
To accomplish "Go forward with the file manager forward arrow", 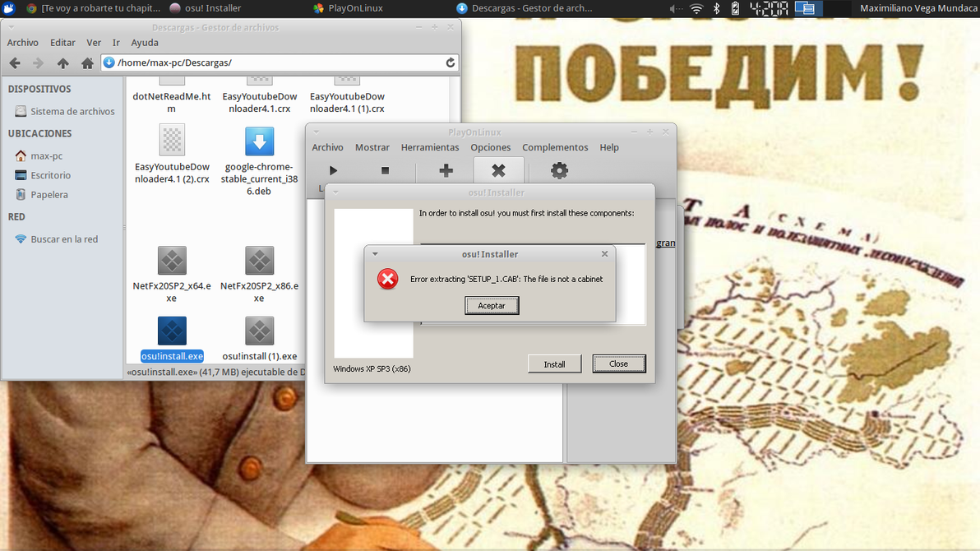I will click(x=38, y=63).
